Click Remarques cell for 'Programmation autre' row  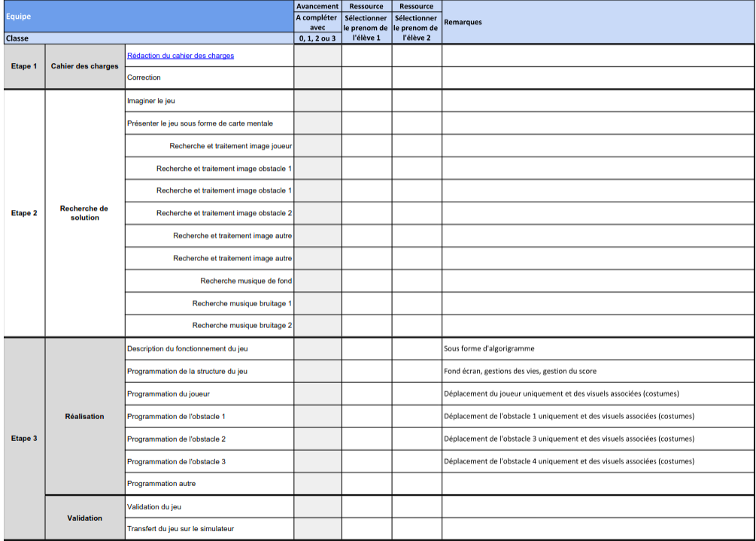click(598, 484)
